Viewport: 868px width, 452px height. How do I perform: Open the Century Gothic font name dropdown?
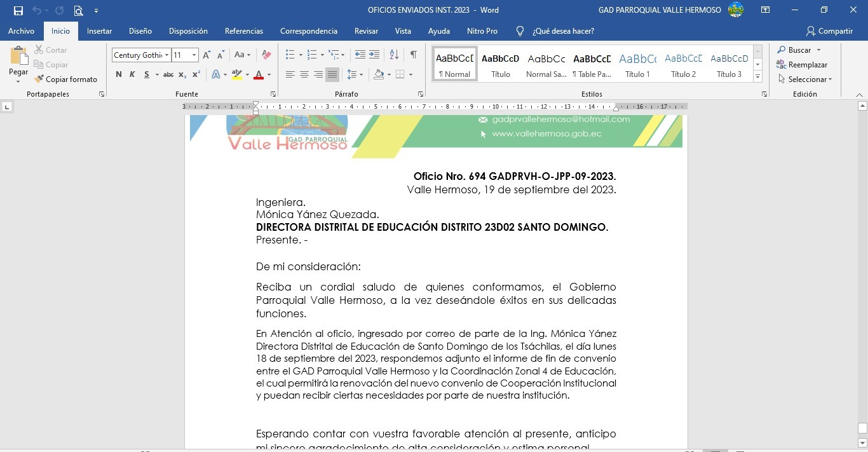click(167, 55)
